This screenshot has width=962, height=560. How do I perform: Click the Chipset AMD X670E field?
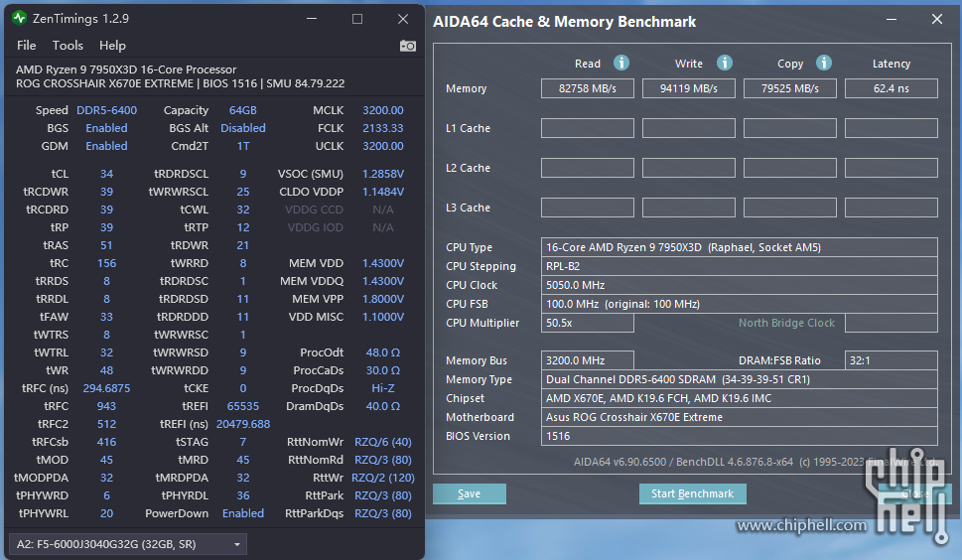click(x=740, y=398)
